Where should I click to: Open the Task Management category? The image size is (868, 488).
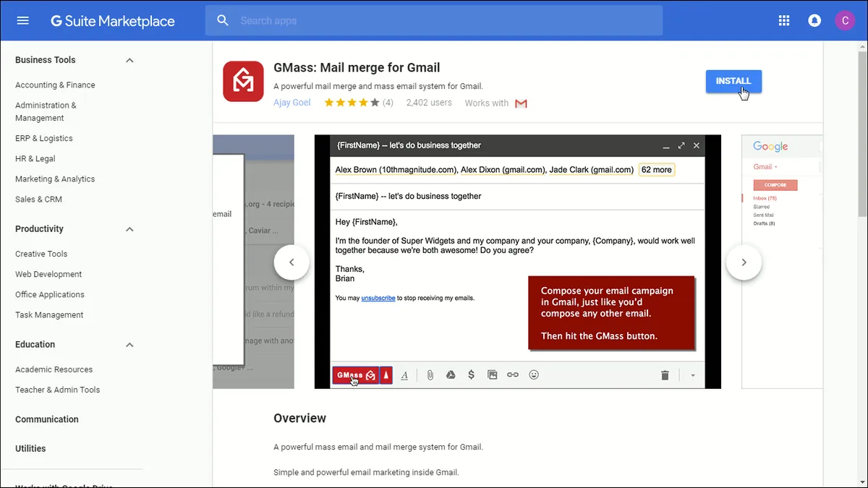(49, 314)
